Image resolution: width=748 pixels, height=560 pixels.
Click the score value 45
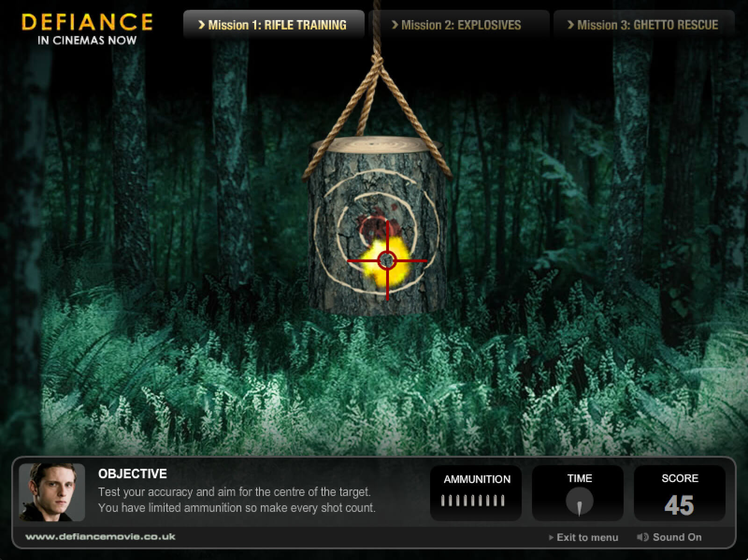pos(679,505)
